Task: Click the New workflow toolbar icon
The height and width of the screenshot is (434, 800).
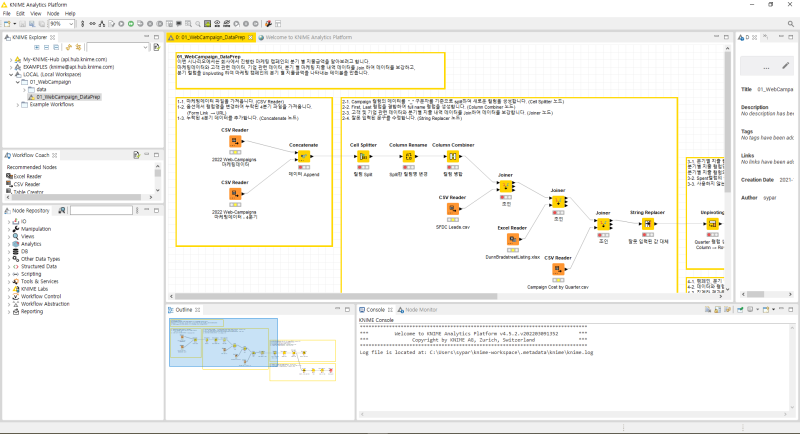Action: click(7, 23)
